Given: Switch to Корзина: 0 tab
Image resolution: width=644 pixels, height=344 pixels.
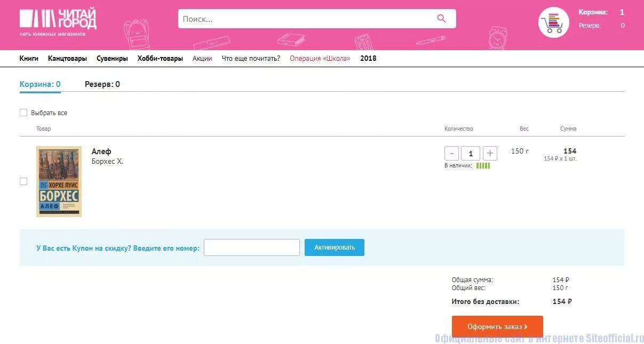Looking at the screenshot, I should point(40,84).
